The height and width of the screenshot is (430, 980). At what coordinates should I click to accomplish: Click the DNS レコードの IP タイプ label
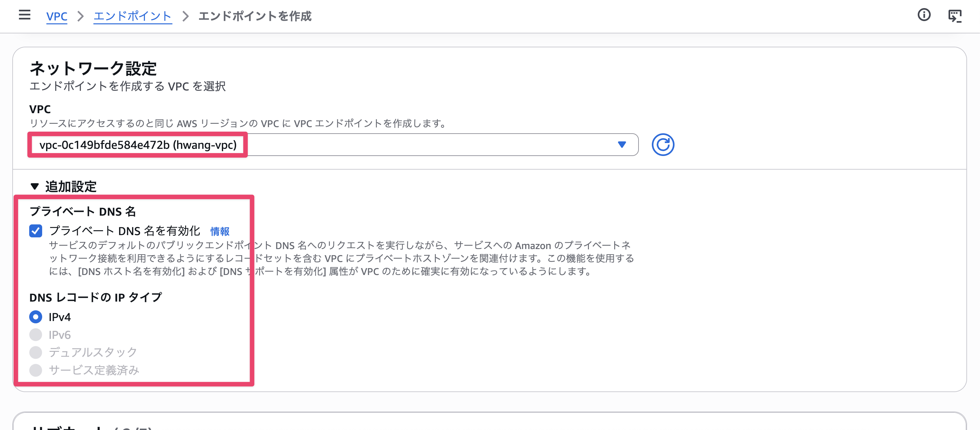click(96, 297)
